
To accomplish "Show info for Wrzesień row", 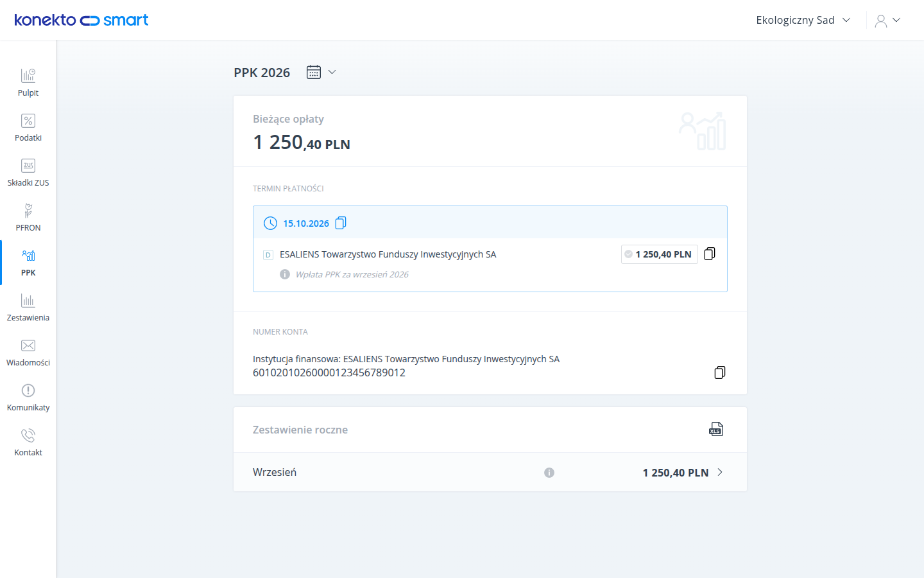I will [x=549, y=473].
